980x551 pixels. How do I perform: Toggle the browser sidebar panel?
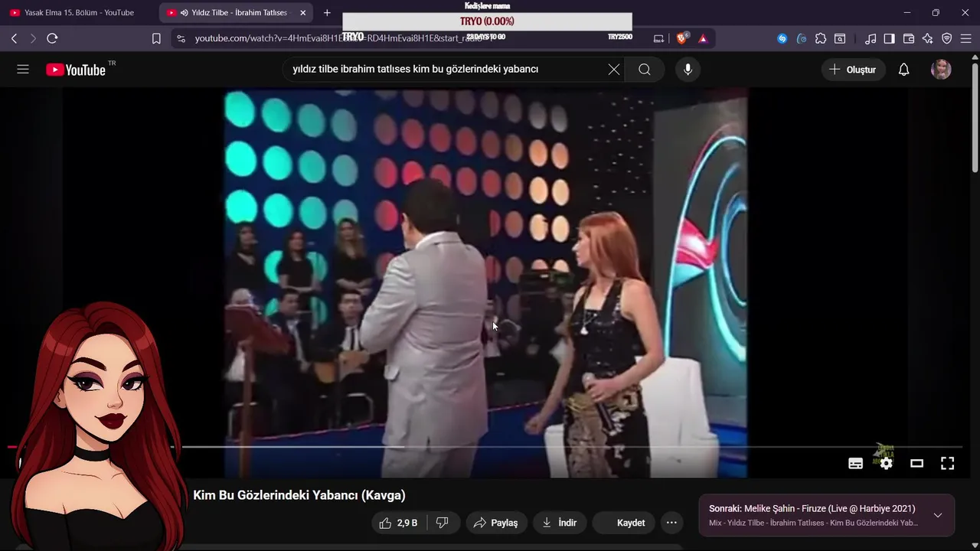[889, 38]
